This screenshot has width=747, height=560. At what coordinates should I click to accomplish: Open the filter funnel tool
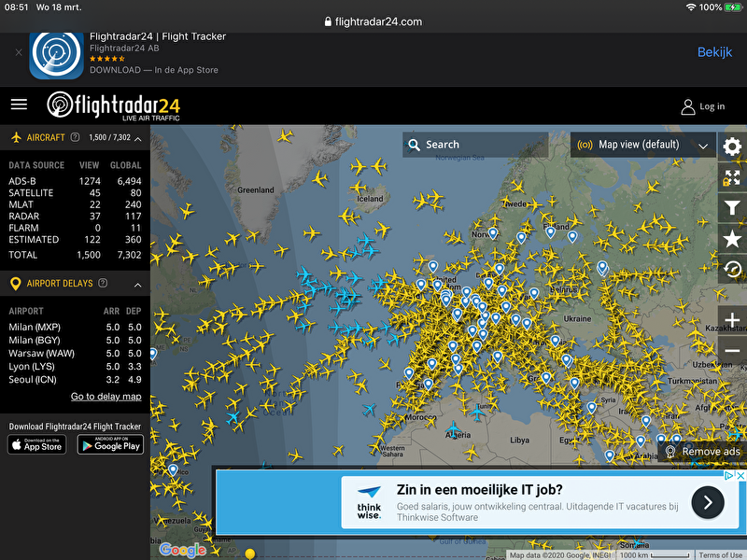(732, 208)
